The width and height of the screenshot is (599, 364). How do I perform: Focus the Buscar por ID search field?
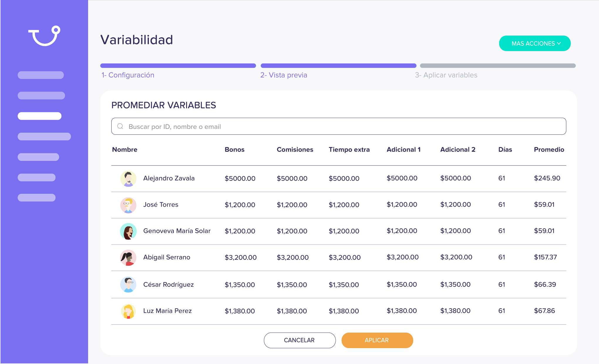point(339,126)
